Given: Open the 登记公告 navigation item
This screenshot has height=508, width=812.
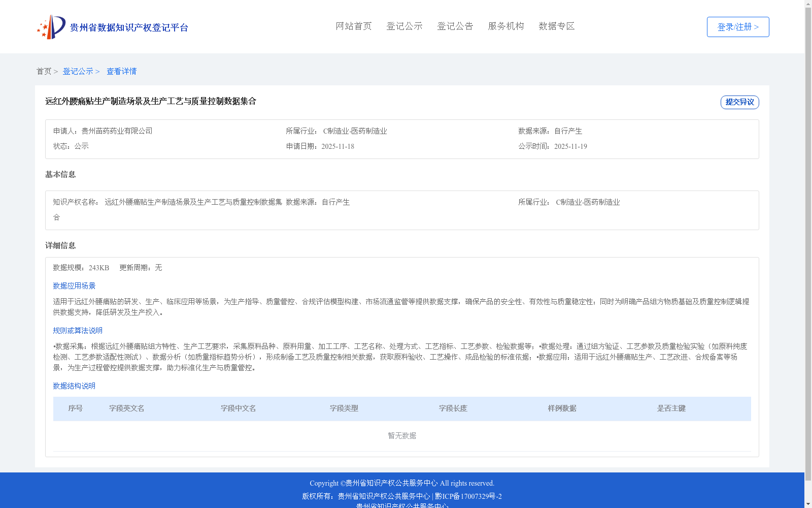Looking at the screenshot, I should tap(455, 26).
